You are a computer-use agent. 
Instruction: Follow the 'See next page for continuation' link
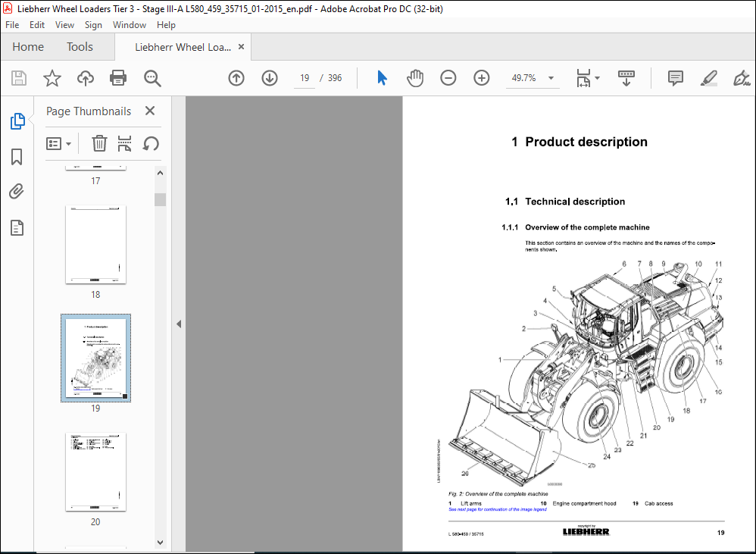tap(498, 509)
